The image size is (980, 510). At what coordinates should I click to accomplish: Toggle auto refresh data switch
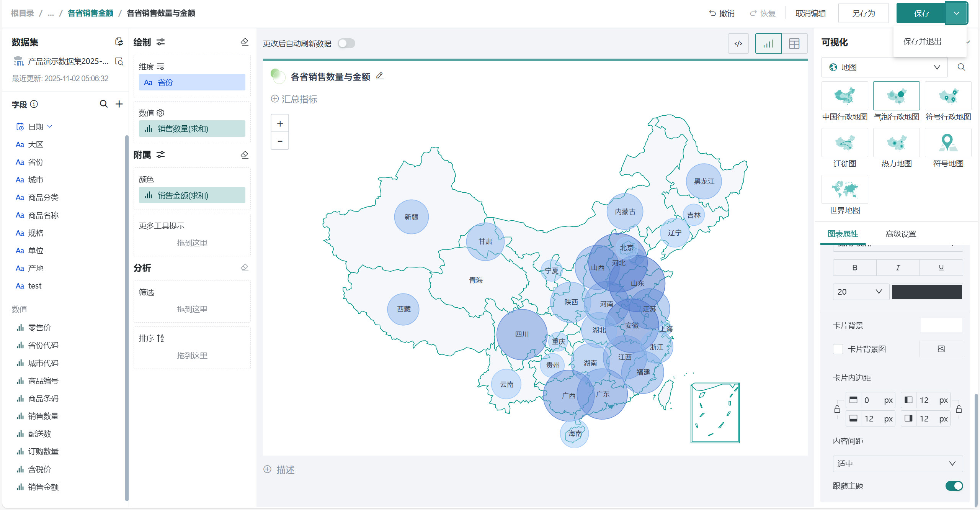(x=346, y=43)
